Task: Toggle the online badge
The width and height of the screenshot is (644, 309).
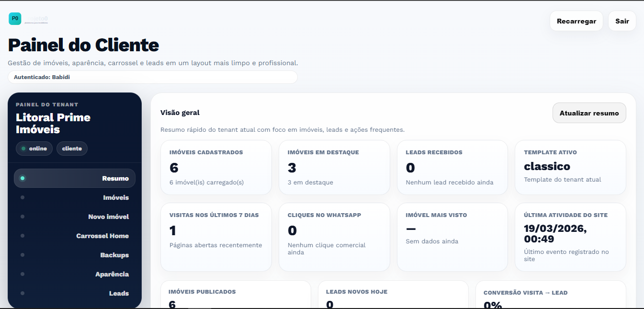Action: click(34, 149)
